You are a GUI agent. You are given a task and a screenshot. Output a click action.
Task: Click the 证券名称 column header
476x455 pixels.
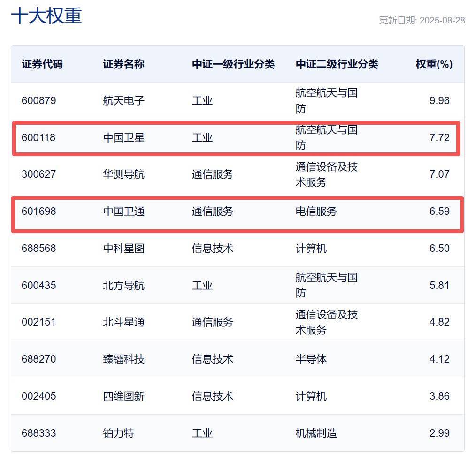123,64
